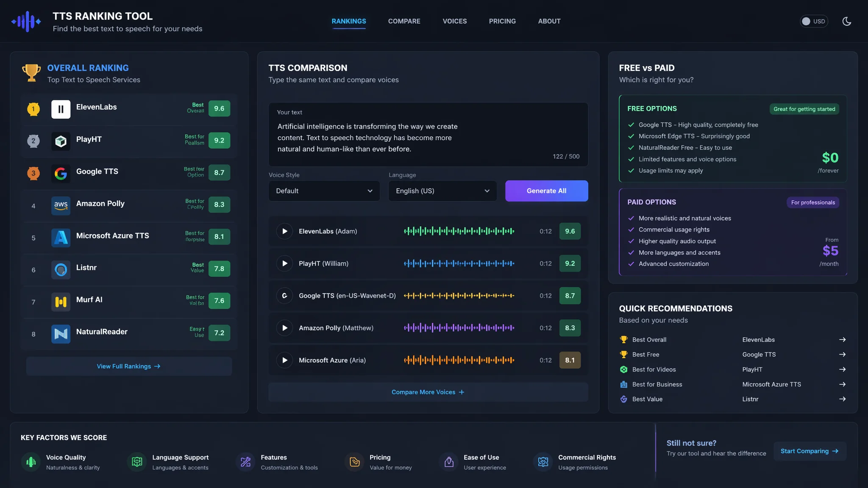Click the Voice Quality factor icon
Image resolution: width=868 pixels, height=488 pixels.
coord(31,462)
